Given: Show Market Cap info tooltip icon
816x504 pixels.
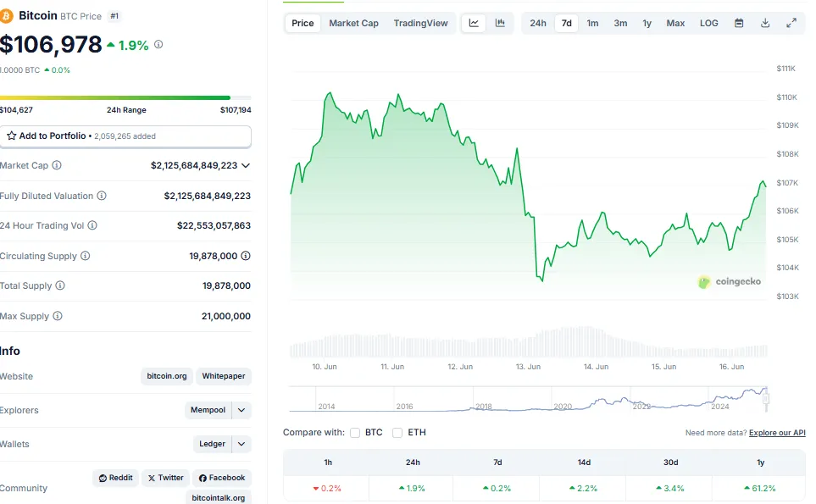Looking at the screenshot, I should [57, 165].
